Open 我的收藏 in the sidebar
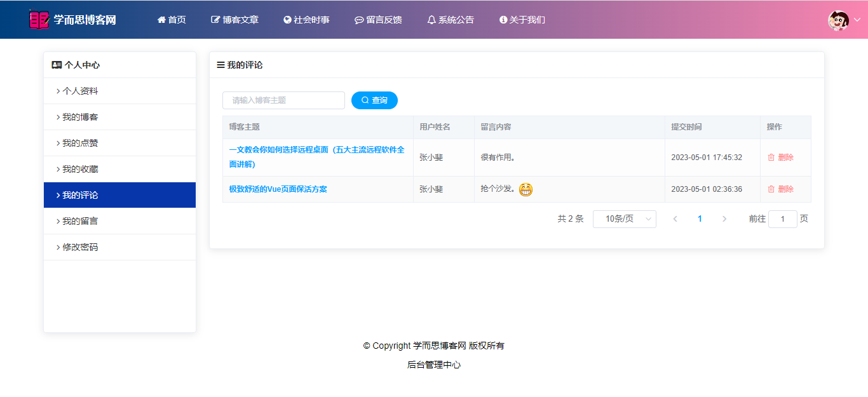The image size is (868, 397). click(80, 170)
